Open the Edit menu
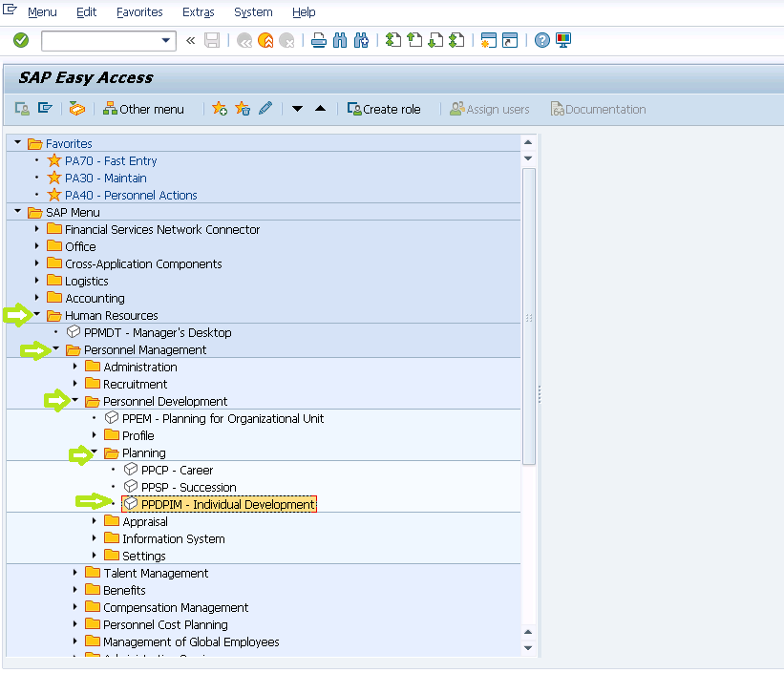 tap(87, 12)
